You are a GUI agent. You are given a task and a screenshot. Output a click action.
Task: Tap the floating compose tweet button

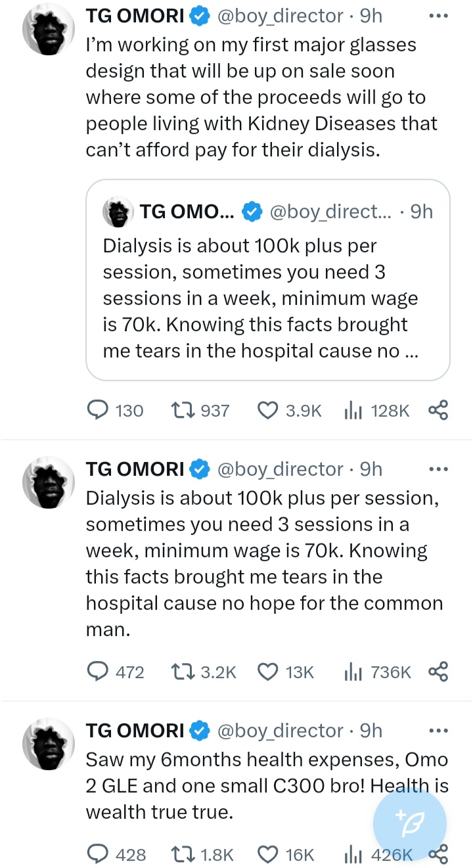coord(409,824)
